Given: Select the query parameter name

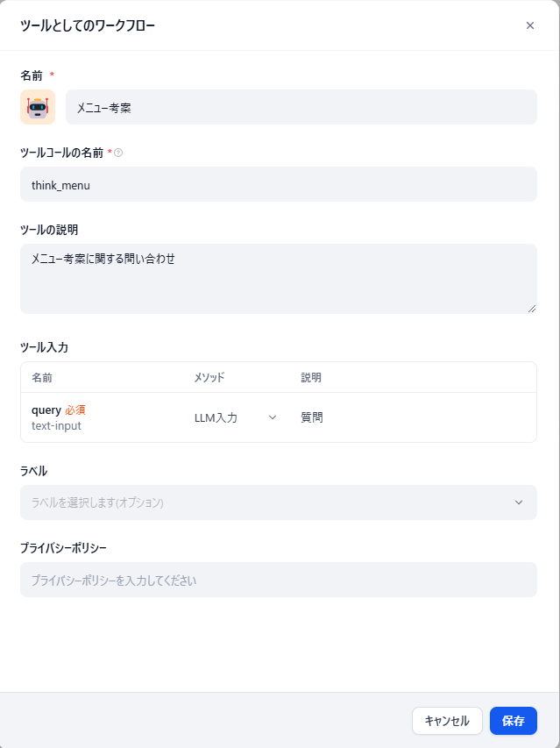Looking at the screenshot, I should tap(46, 410).
